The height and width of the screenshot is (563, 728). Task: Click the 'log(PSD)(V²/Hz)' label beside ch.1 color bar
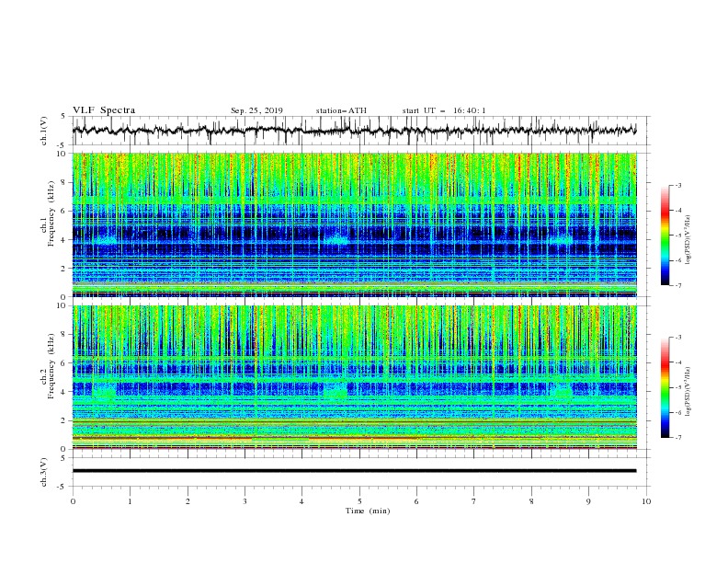[x=689, y=240]
